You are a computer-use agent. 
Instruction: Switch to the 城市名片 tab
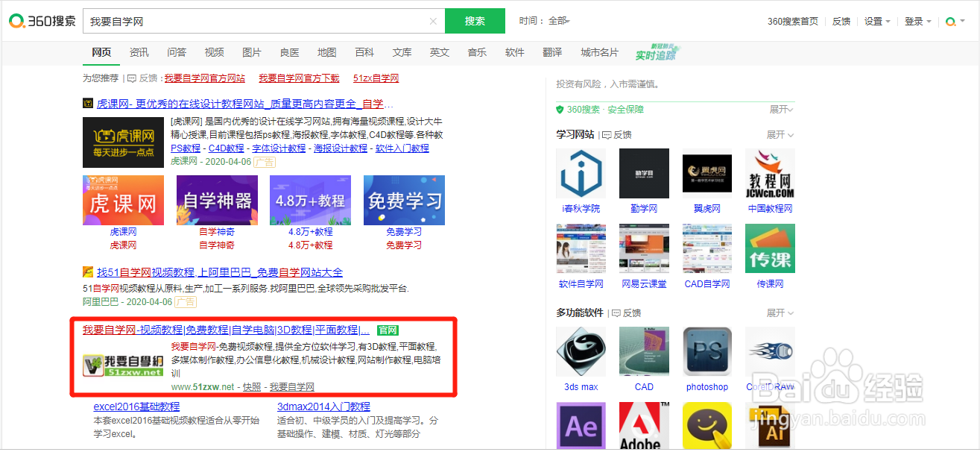(600, 52)
